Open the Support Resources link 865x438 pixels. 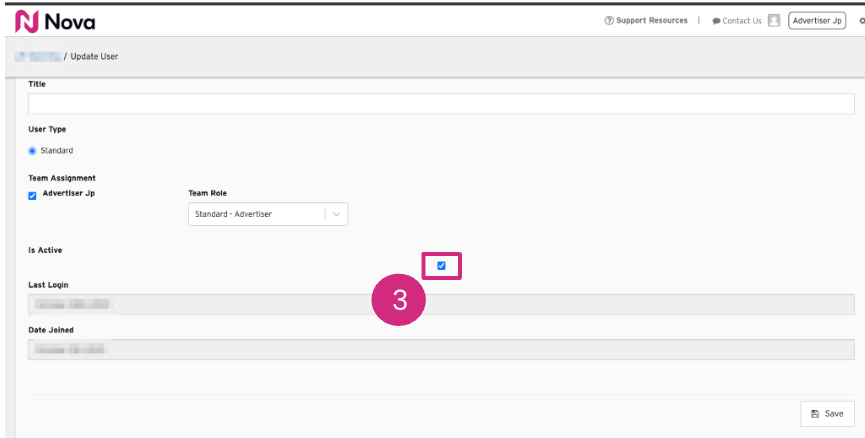click(x=651, y=21)
